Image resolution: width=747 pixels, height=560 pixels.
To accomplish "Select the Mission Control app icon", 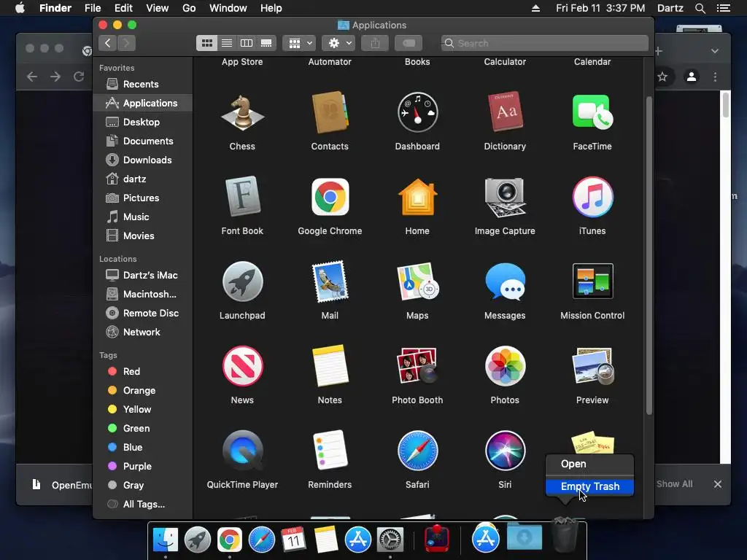I will click(592, 281).
